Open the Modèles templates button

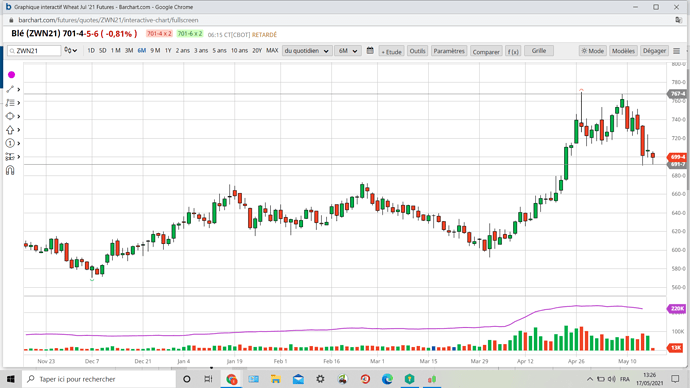pyautogui.click(x=623, y=51)
